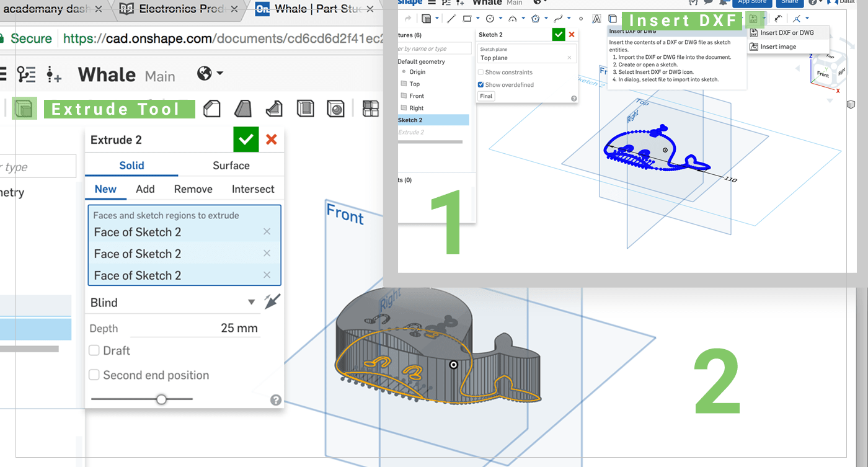Switch to the Solid tab
Image resolution: width=868 pixels, height=467 pixels.
131,166
